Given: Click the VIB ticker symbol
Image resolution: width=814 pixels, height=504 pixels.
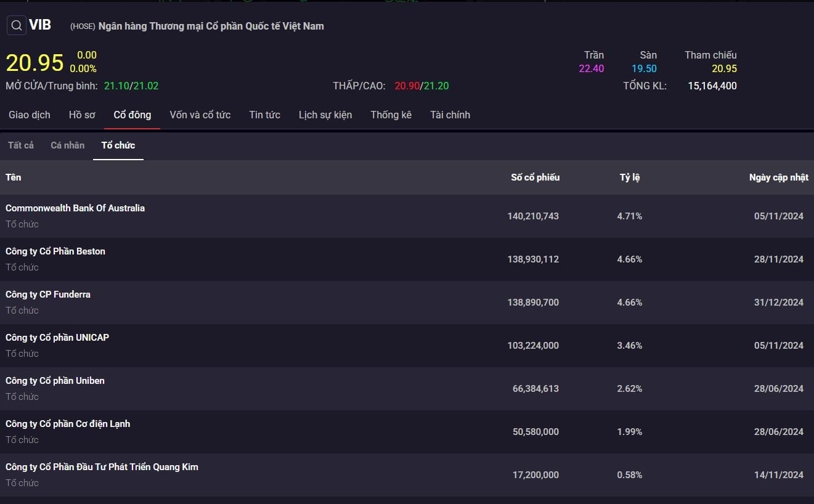Looking at the screenshot, I should tap(40, 25).
